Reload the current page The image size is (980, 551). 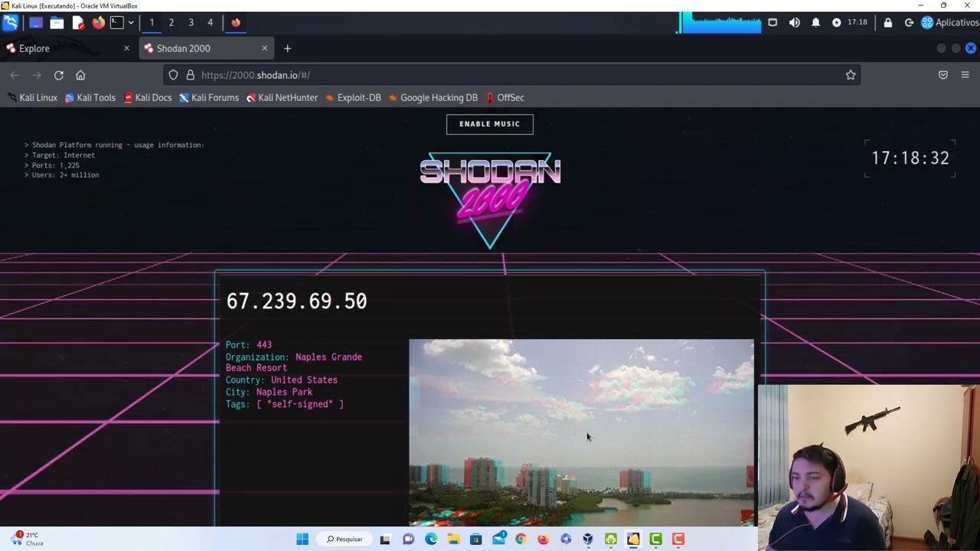point(58,75)
